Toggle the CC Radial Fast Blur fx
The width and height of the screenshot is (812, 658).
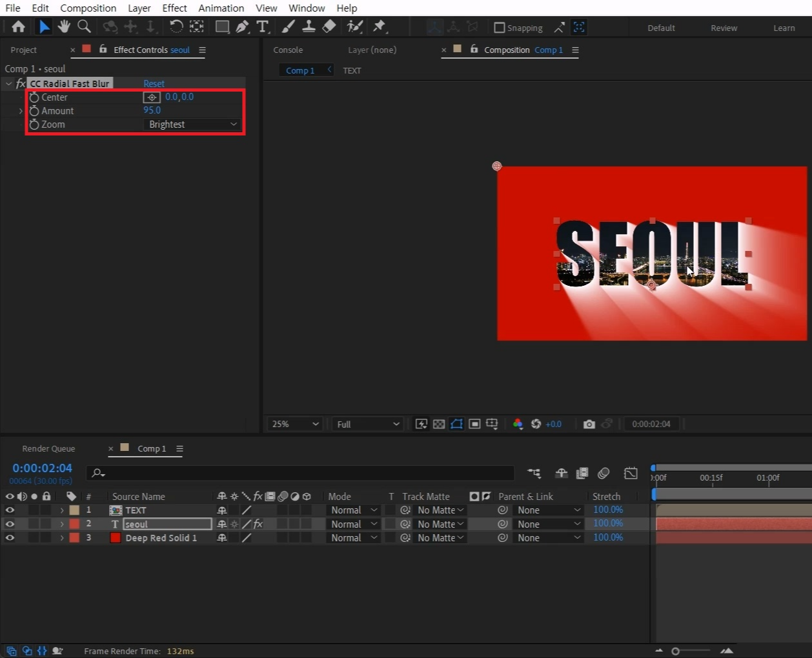(x=21, y=84)
